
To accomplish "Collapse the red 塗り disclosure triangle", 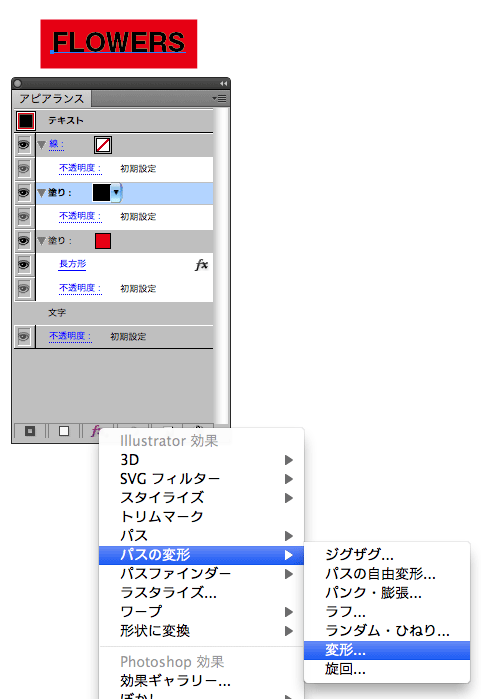I will point(42,241).
